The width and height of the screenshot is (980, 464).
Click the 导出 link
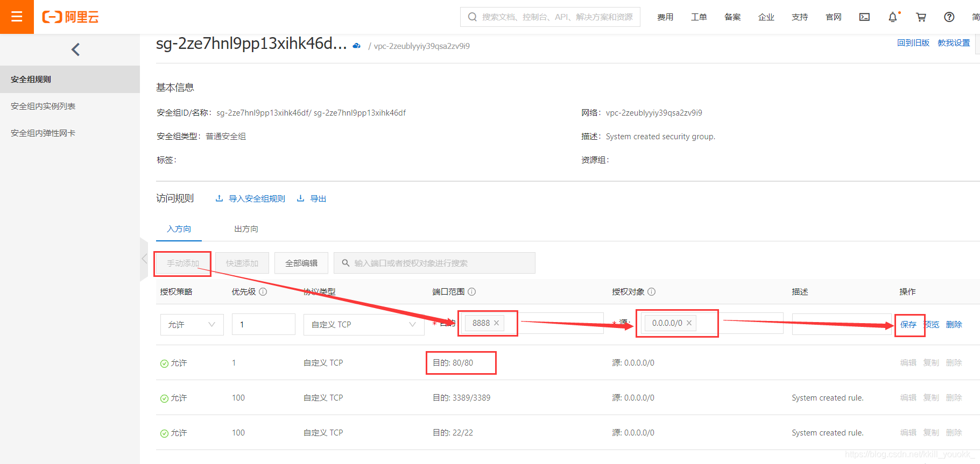tap(312, 198)
